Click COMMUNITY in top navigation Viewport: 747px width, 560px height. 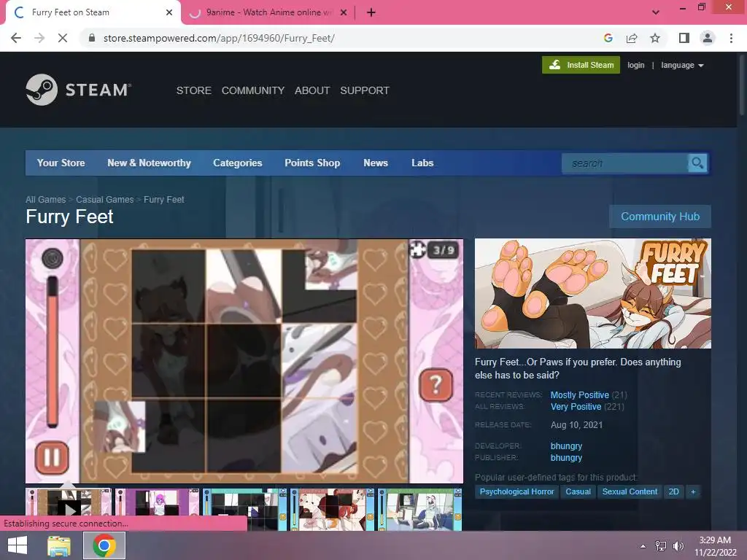pos(253,90)
